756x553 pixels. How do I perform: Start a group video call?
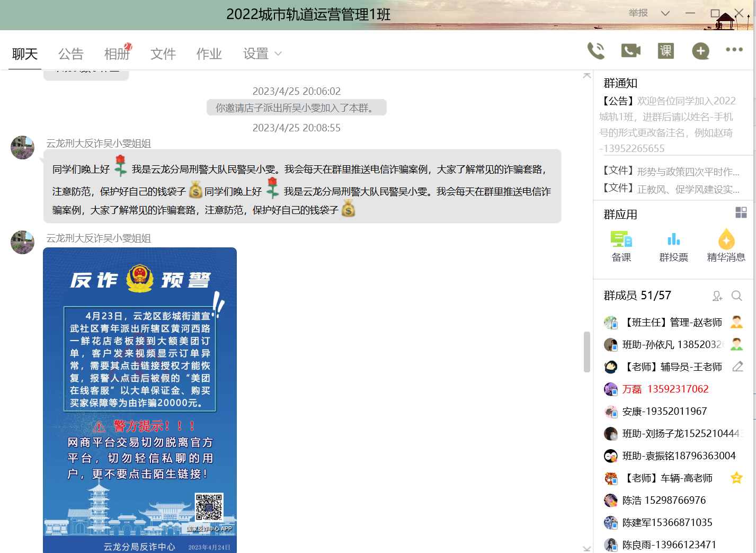click(x=630, y=51)
